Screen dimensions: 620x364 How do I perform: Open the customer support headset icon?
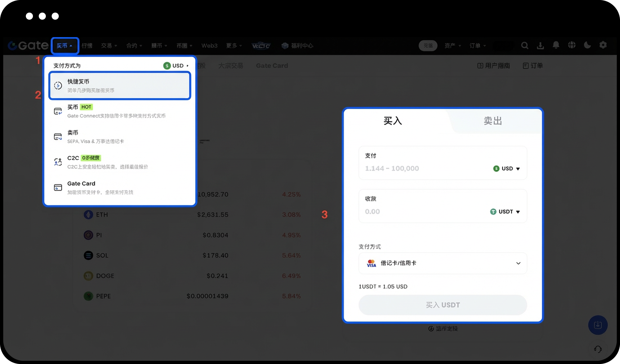click(598, 349)
